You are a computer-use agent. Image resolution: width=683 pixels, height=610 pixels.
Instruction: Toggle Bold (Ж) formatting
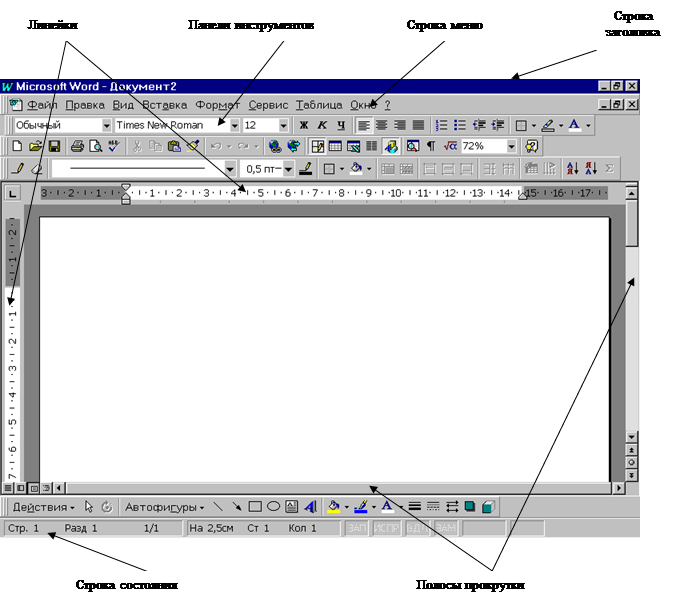coord(304,125)
